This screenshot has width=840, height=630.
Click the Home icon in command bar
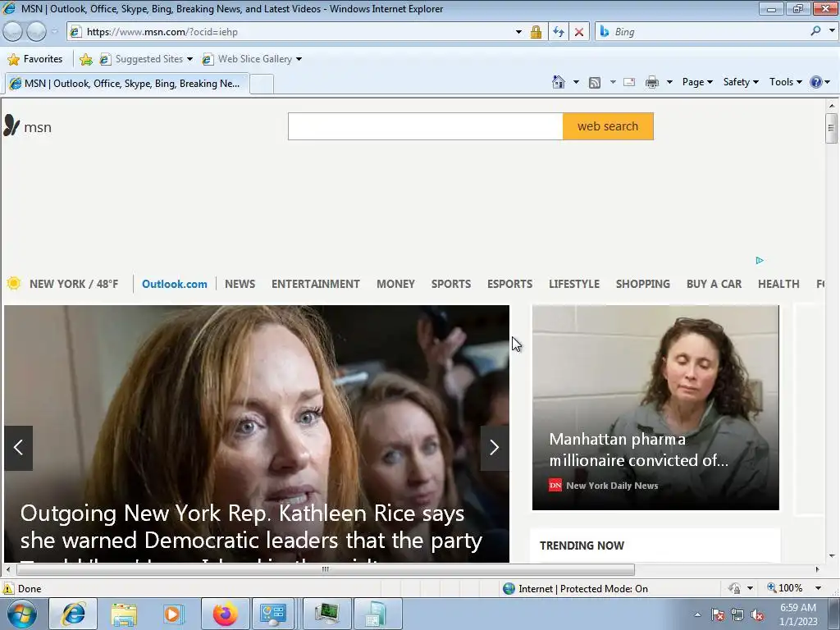pos(558,82)
